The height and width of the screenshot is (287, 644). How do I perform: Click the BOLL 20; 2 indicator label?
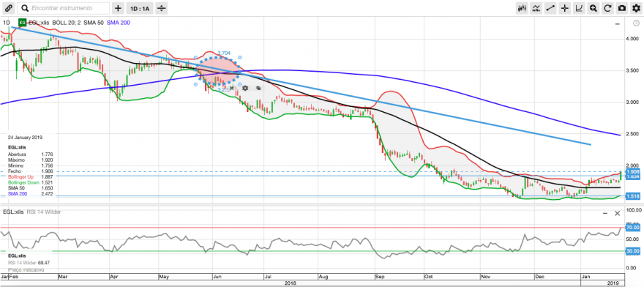[x=67, y=23]
